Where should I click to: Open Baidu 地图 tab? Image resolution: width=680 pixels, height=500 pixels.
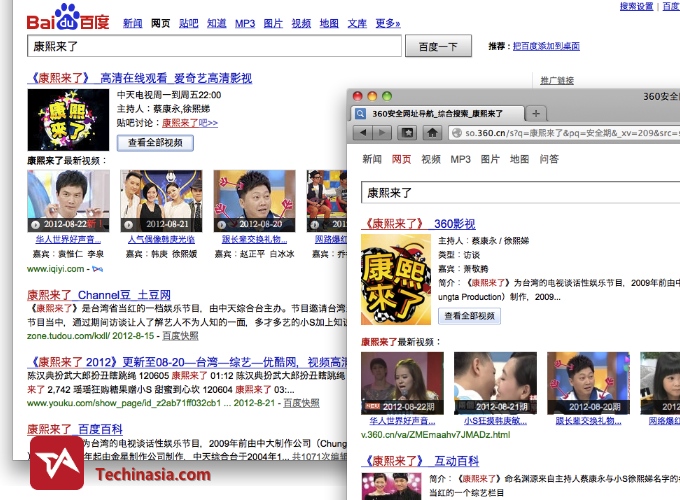tap(329, 23)
